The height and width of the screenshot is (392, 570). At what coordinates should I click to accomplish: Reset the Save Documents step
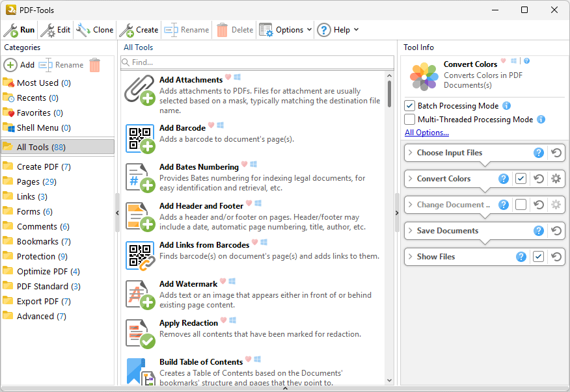coord(556,231)
